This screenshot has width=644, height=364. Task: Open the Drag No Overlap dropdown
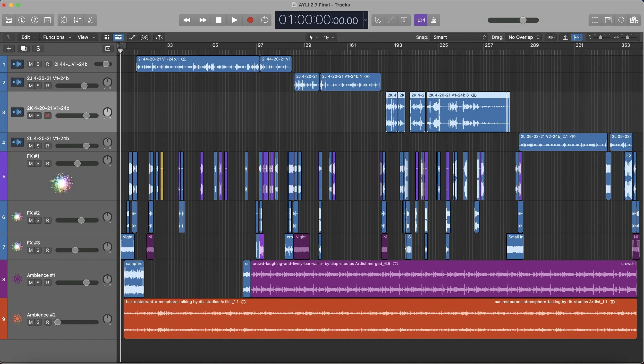point(523,37)
